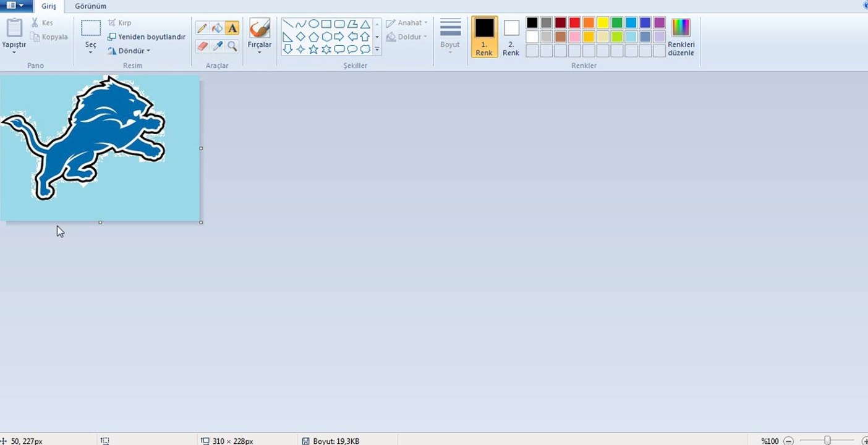Choose the hexagon shape
The height and width of the screenshot is (445, 868).
[326, 37]
